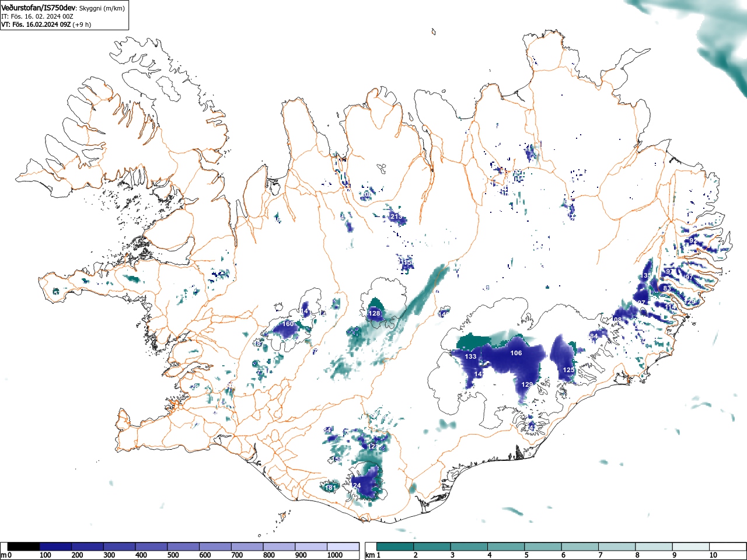Click the 'km' unit label on the teal legend
The width and height of the screenshot is (747, 560).
[370, 555]
